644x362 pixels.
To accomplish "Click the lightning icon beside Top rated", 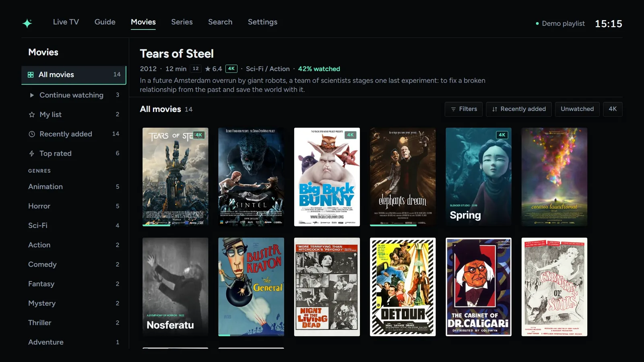I will coord(32,154).
